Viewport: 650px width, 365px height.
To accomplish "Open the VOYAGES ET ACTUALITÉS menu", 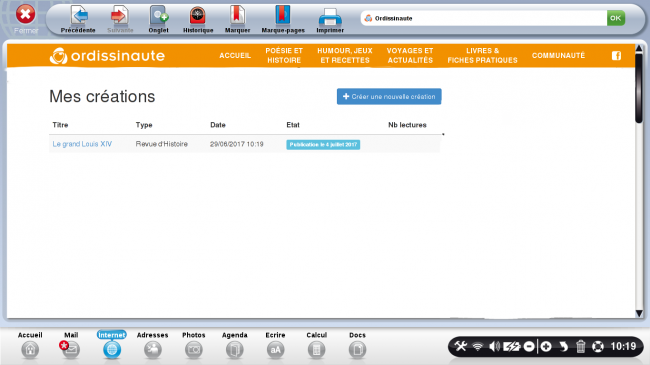I will pos(410,56).
